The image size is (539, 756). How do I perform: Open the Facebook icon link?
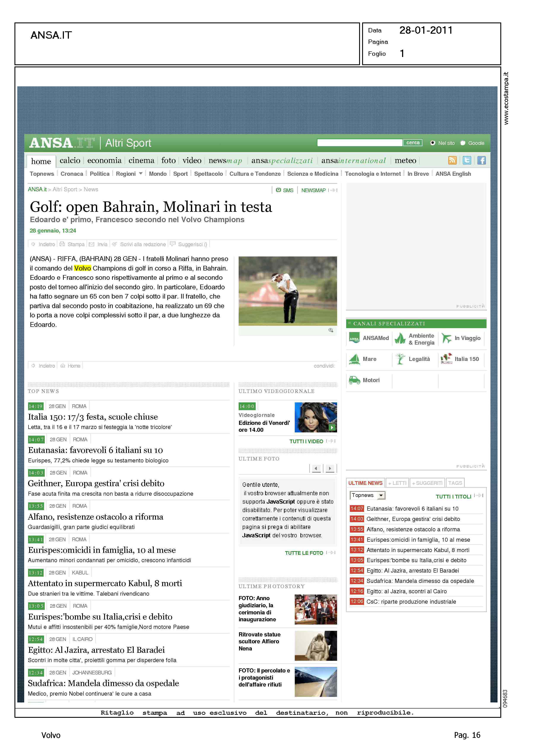pos(481,161)
